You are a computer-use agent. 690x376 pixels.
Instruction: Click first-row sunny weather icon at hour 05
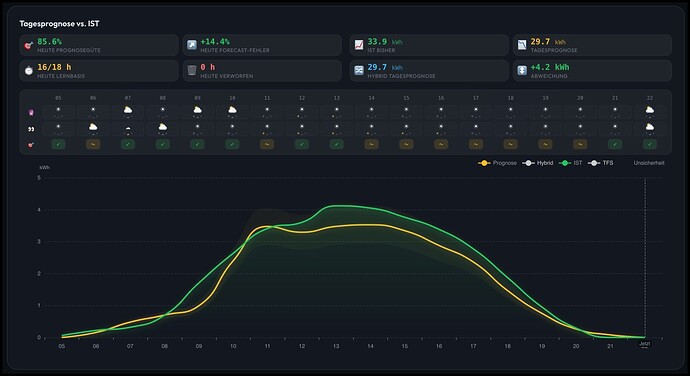(58, 110)
